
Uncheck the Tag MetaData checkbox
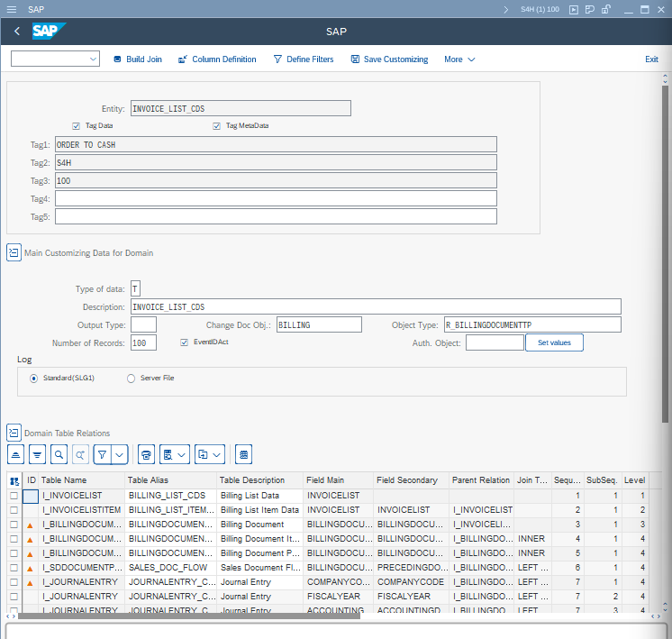(217, 126)
